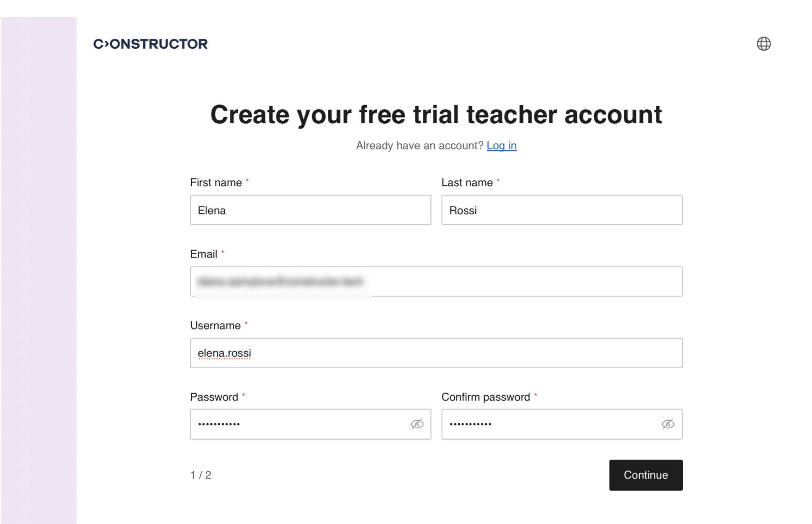Click the Email label text
Viewport: 812px width, 524px height.
pyautogui.click(x=203, y=254)
